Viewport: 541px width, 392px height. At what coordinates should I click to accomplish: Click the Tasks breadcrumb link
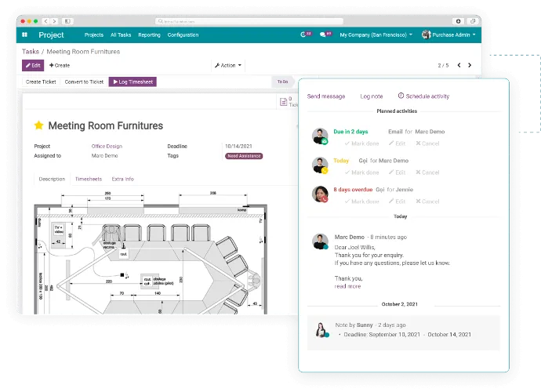[x=31, y=52]
